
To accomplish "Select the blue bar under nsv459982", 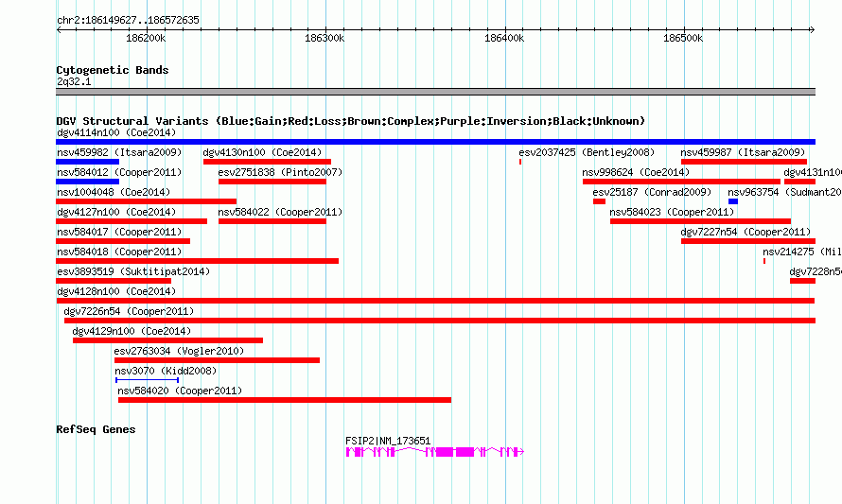I will 88,162.
